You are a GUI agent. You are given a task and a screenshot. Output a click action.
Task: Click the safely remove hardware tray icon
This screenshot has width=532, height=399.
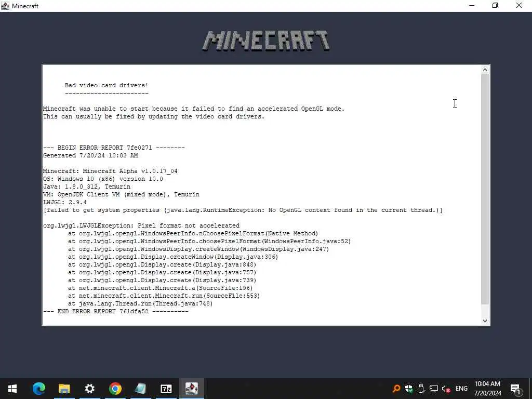(421, 389)
